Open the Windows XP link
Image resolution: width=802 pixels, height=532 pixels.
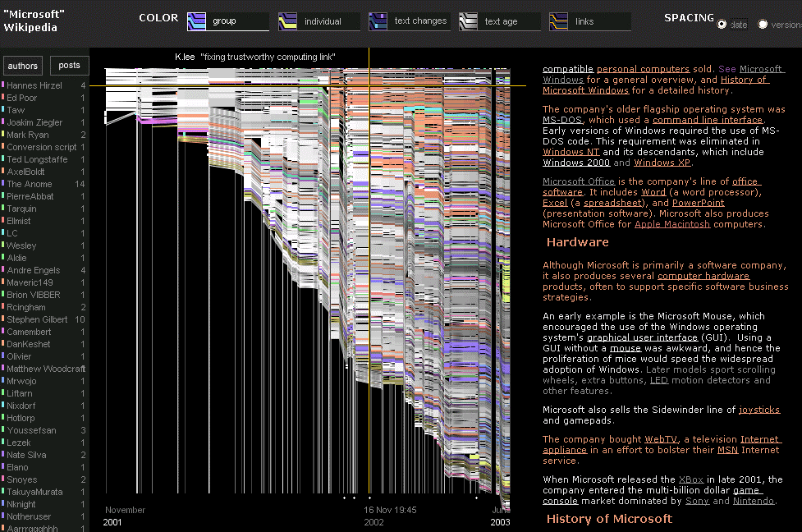pyautogui.click(x=662, y=163)
